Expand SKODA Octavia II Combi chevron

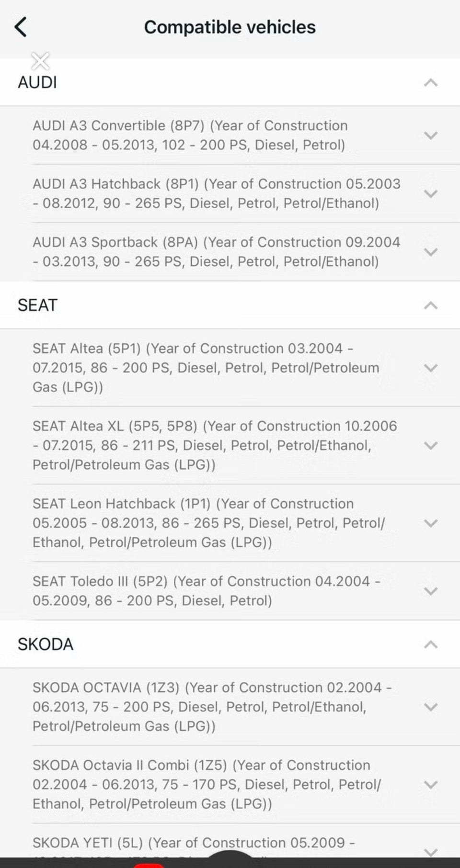(431, 785)
